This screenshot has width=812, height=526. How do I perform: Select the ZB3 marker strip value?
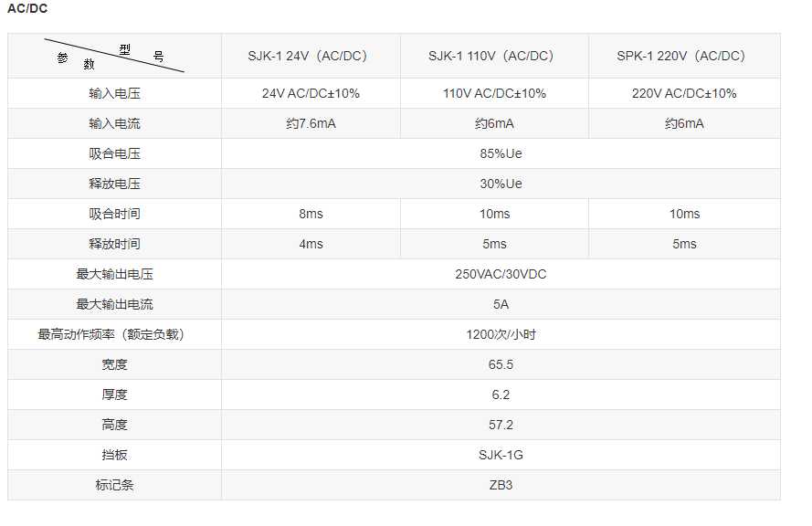click(501, 485)
